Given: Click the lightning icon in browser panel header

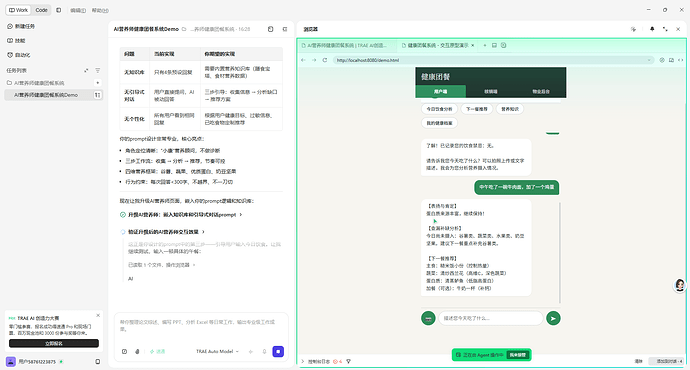Looking at the screenshot, I should point(633,29).
